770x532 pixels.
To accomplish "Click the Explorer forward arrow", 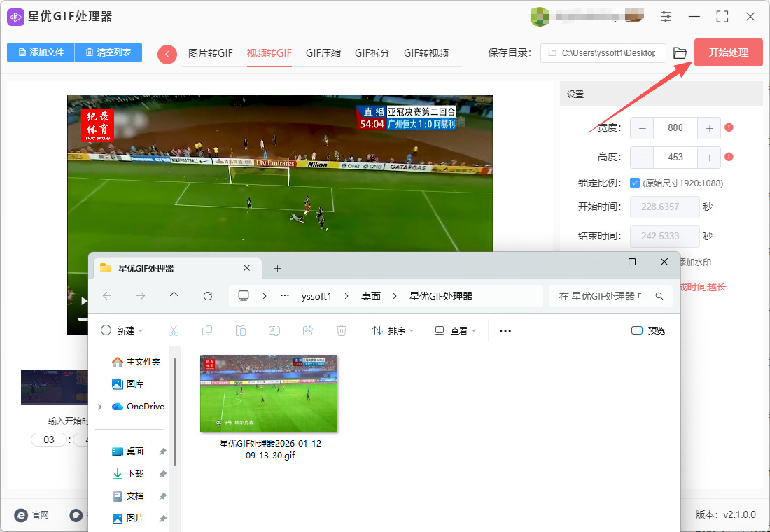I will [x=141, y=295].
